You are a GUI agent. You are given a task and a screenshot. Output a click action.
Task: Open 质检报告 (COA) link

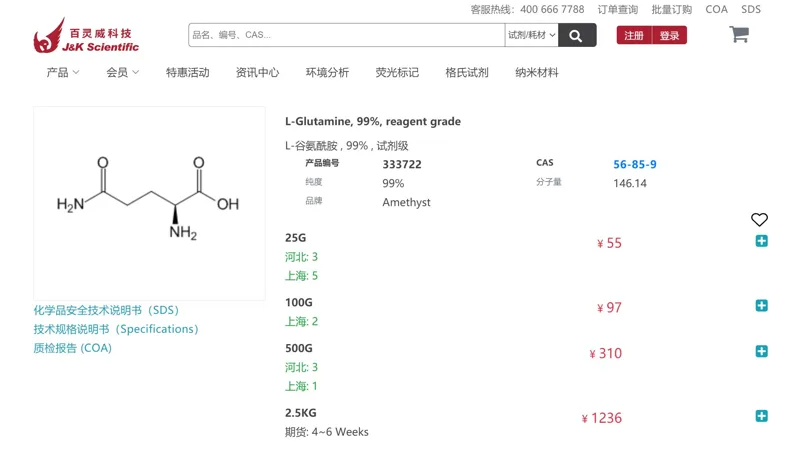coord(72,348)
